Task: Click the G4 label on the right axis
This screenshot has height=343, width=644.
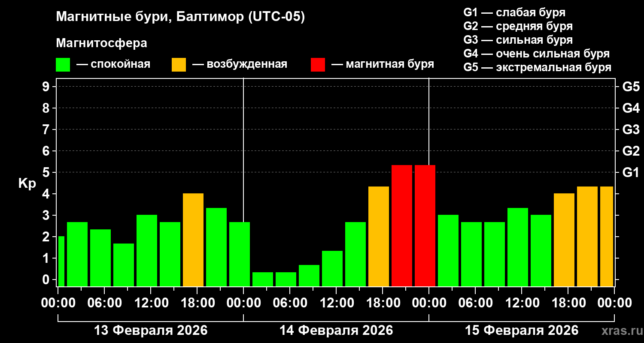Action: coord(631,108)
